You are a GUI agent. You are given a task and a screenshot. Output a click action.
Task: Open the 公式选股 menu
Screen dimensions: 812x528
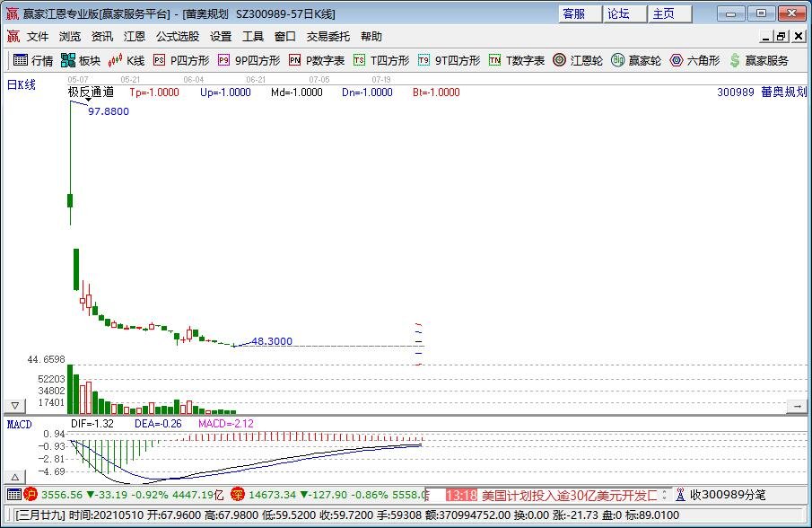coord(178,36)
